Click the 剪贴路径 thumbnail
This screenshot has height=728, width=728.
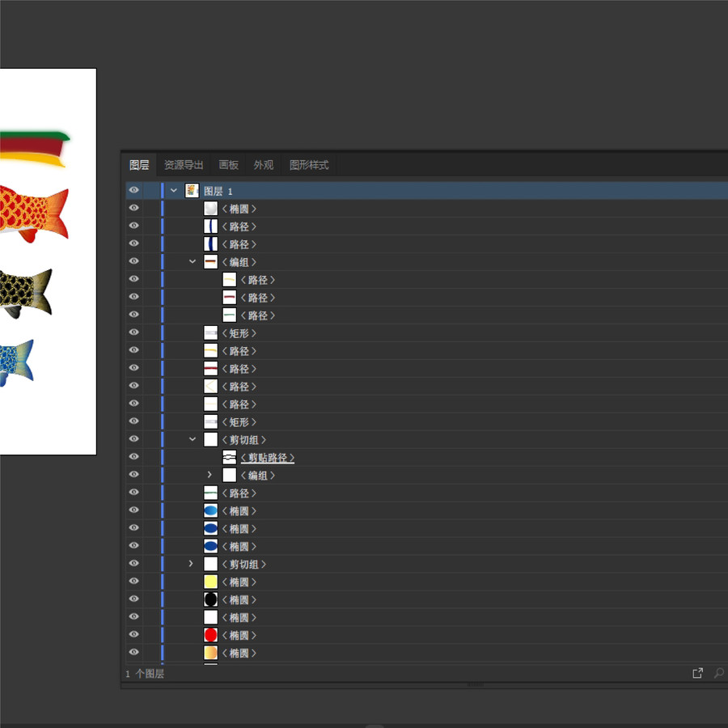point(230,457)
